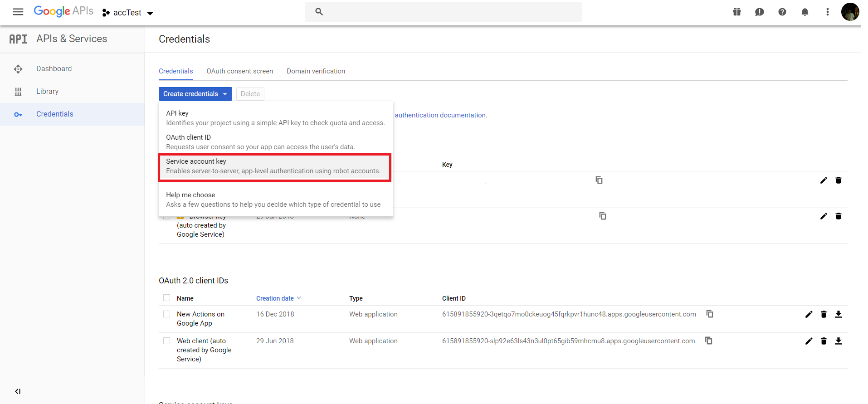This screenshot has height=404, width=868.
Task: Edit the first API key row
Action: click(824, 180)
